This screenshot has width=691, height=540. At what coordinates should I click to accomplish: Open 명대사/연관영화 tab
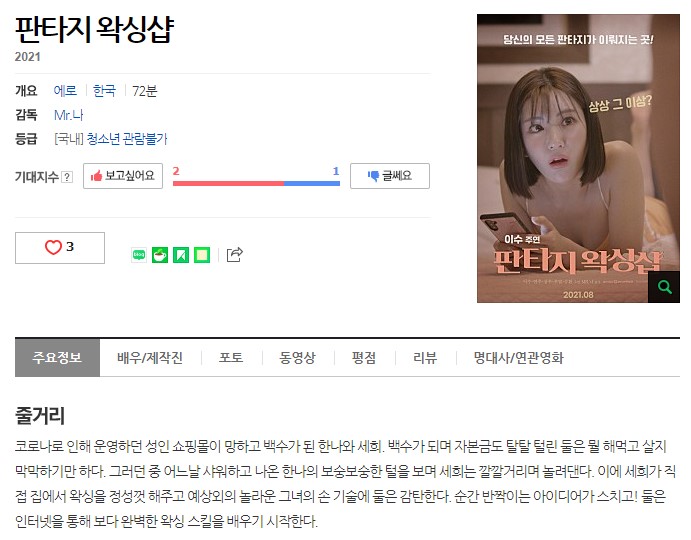click(x=519, y=358)
